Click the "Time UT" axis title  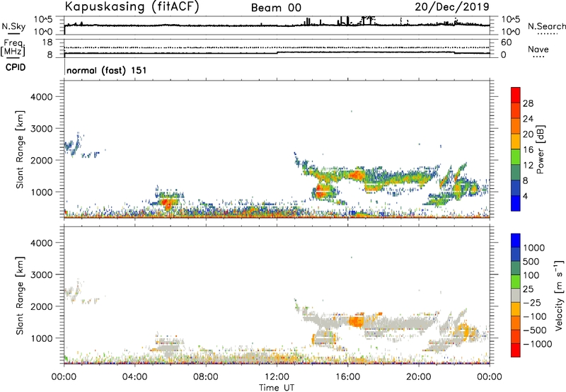point(277,388)
